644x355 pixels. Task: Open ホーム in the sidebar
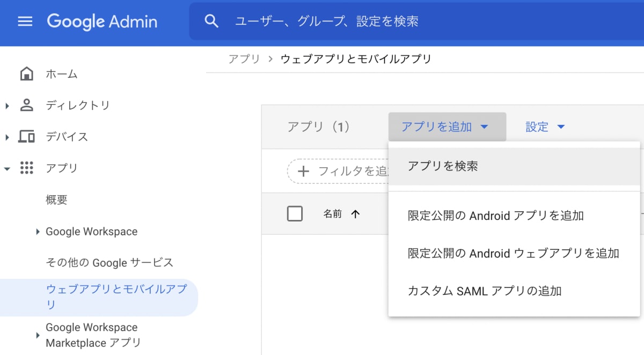62,74
